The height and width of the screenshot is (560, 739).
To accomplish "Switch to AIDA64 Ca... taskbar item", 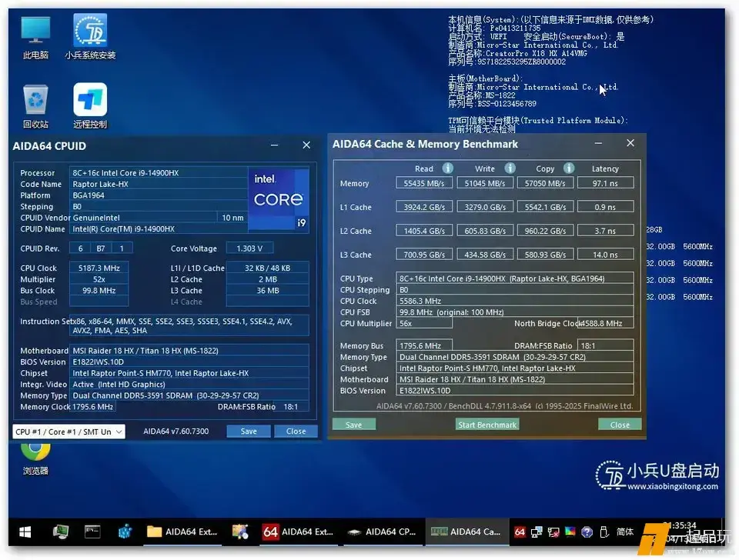I will [x=466, y=532].
